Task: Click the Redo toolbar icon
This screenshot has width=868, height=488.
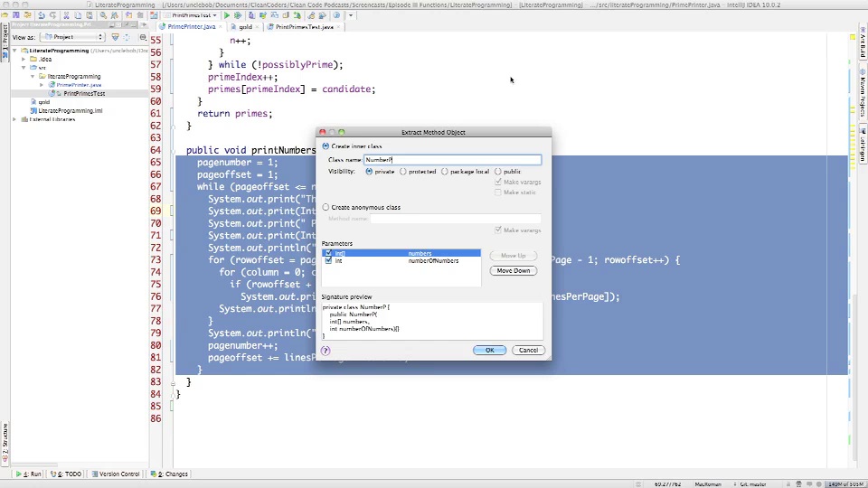Action: coord(53,15)
